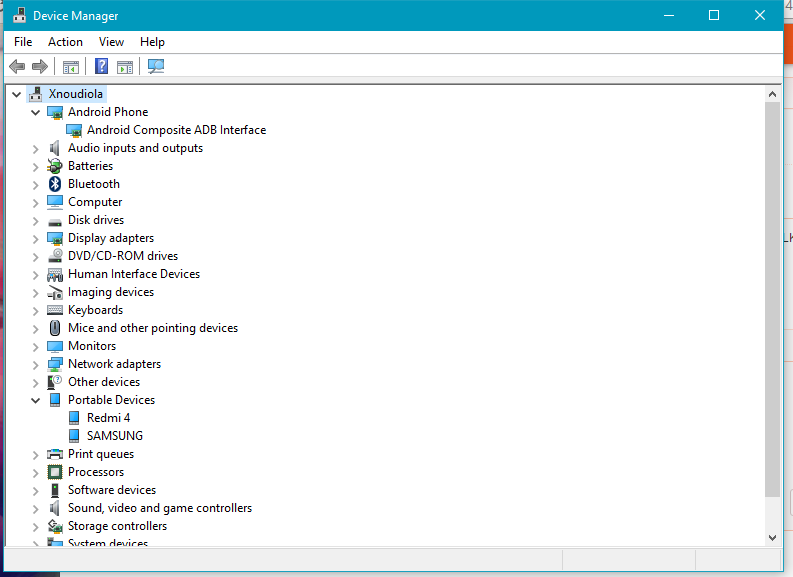793x577 pixels.
Task: Collapse the Portable Devices category
Action: pyautogui.click(x=36, y=400)
